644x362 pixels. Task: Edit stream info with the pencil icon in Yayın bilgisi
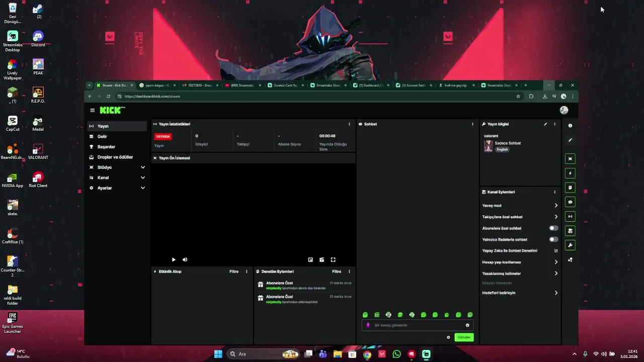point(545,124)
